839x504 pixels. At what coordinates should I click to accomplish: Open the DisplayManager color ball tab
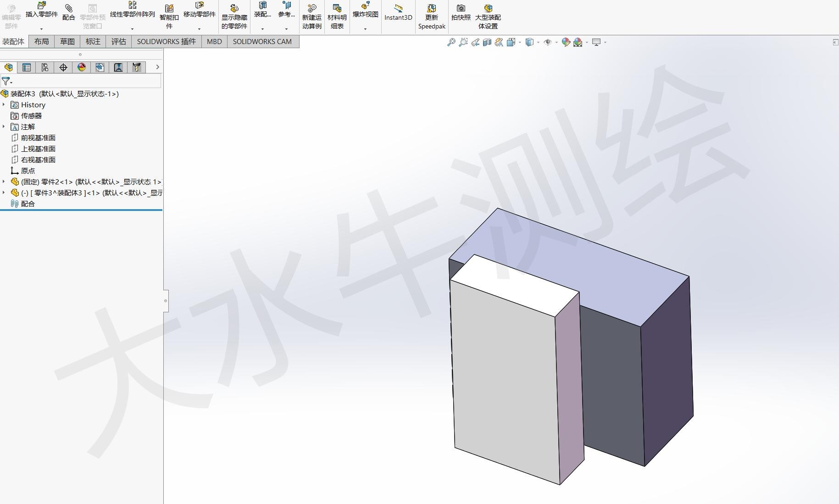82,67
